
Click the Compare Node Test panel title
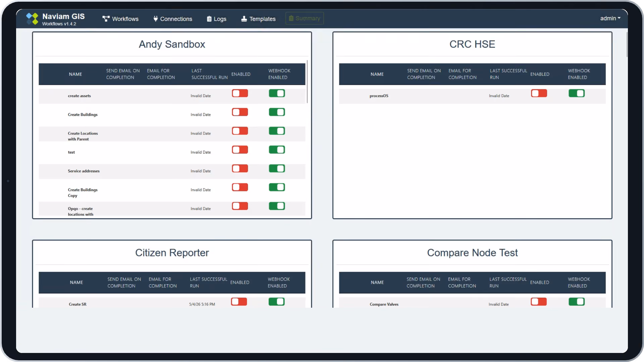point(472,253)
